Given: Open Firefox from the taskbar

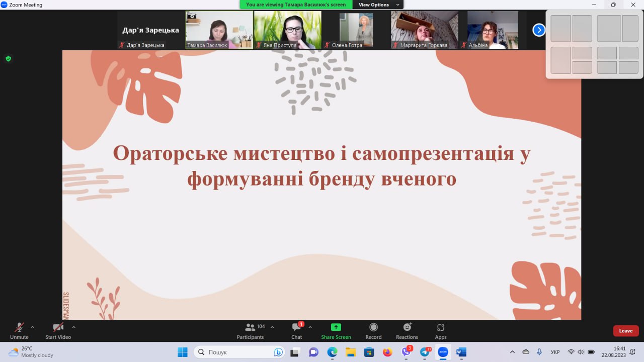Looking at the screenshot, I should click(x=387, y=352).
